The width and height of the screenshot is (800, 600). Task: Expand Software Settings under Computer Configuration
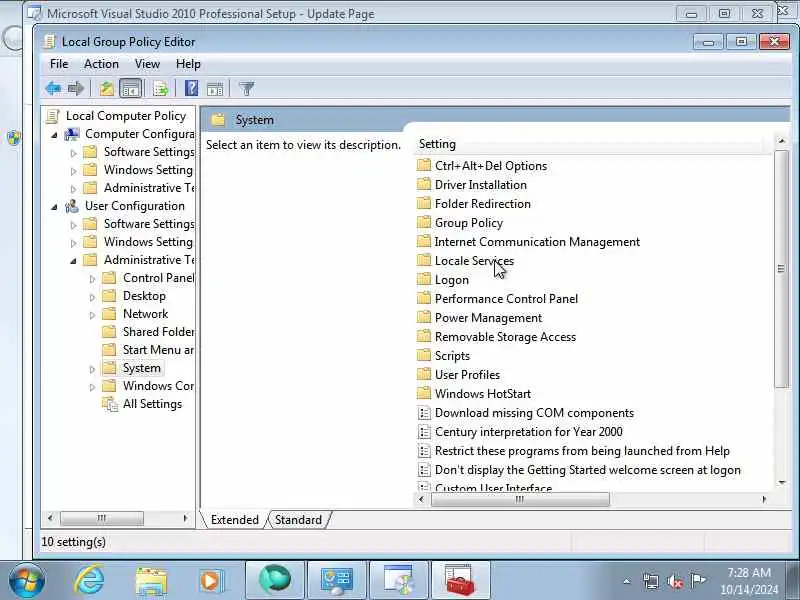click(x=73, y=153)
